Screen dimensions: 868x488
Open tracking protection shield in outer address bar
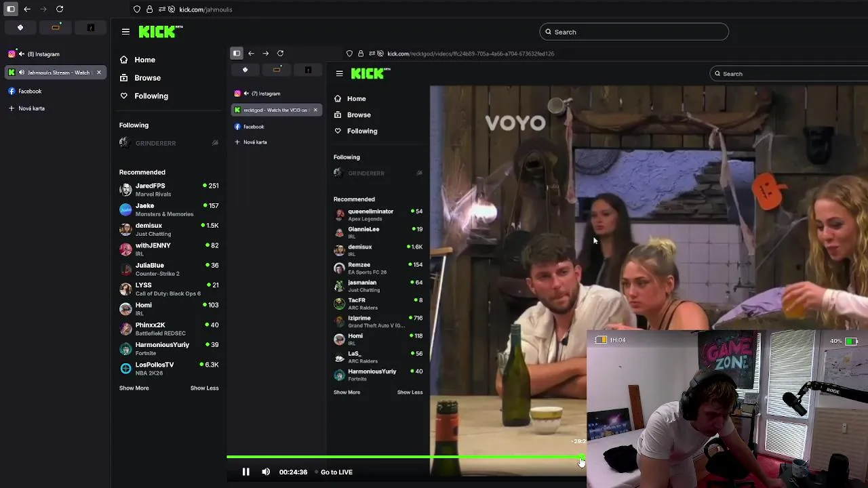coord(137,9)
